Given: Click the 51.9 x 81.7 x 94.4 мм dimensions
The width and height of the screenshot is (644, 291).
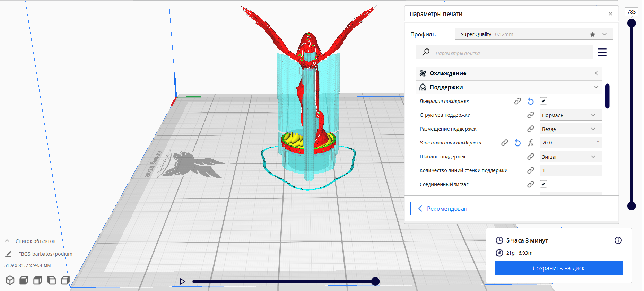Looking at the screenshot, I should tap(27, 265).
